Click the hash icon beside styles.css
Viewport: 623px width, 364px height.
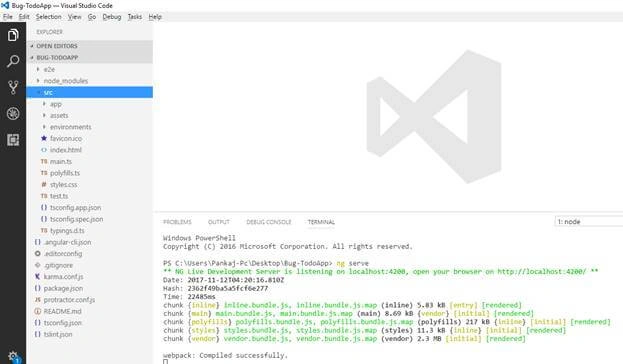(x=44, y=184)
